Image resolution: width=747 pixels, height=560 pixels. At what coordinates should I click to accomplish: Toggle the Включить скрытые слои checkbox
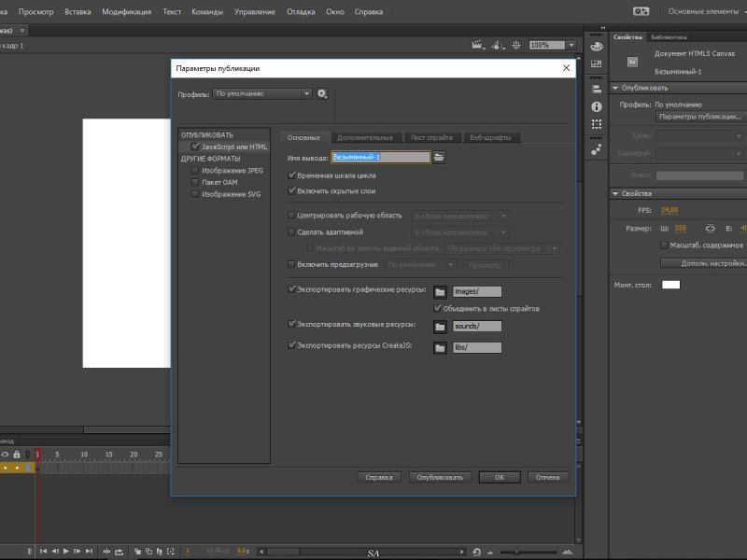(x=291, y=190)
